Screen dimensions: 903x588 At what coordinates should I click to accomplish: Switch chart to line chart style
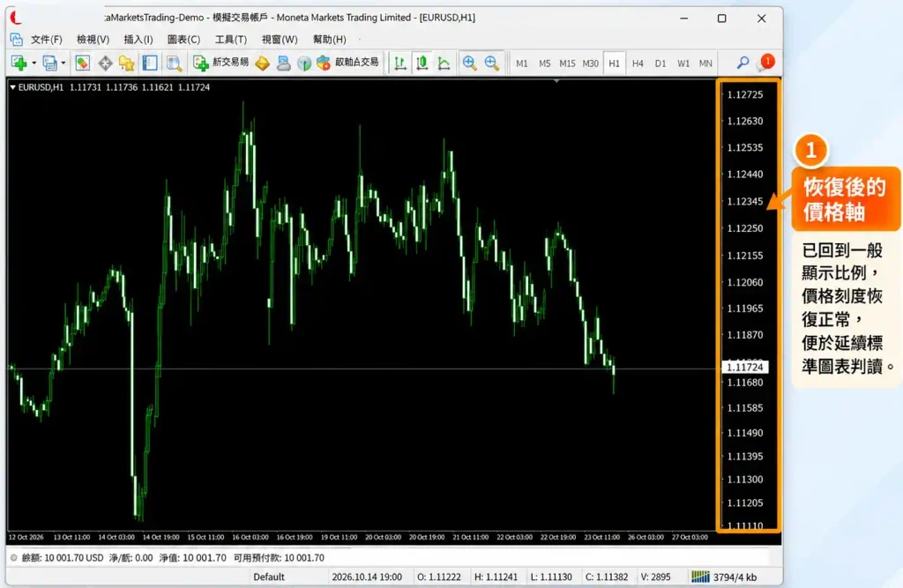[x=444, y=63]
